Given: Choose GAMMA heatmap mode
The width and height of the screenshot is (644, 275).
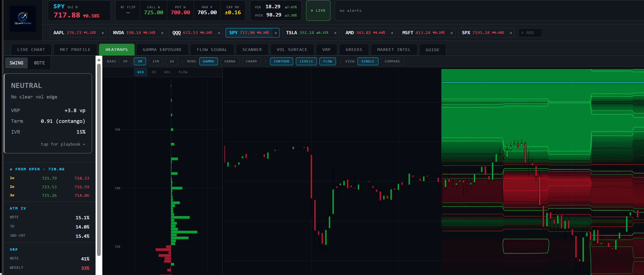Looking at the screenshot, I should (208, 61).
